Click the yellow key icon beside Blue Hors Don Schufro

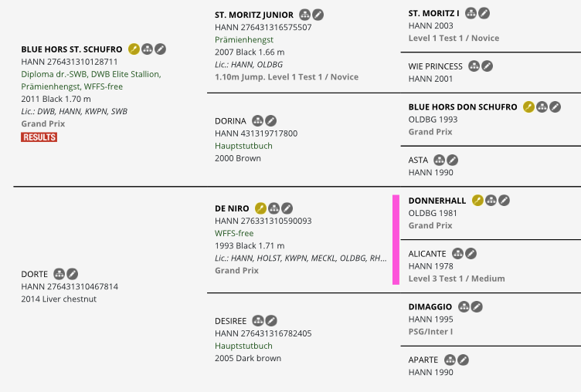point(528,107)
